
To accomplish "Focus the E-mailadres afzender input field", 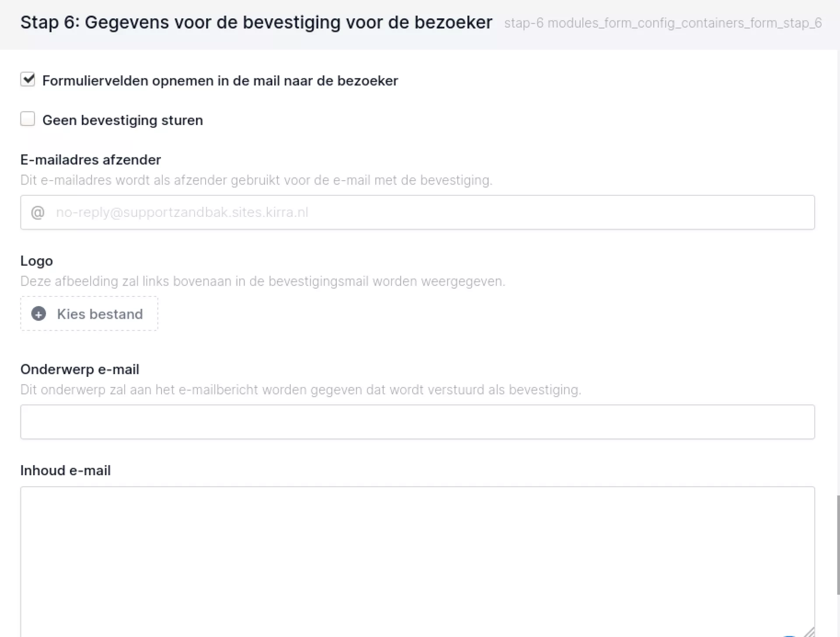I will [429, 212].
